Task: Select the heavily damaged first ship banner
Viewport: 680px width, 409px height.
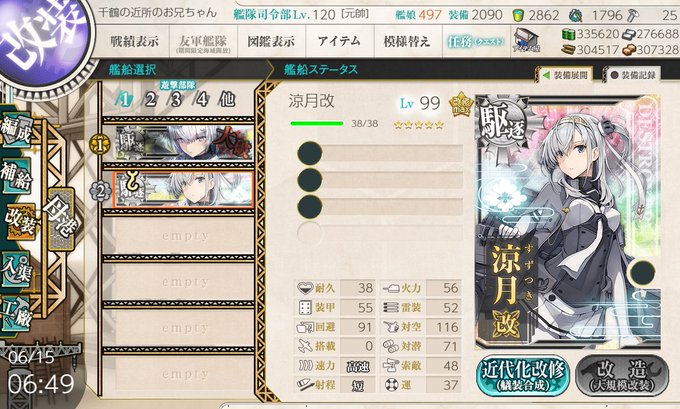Action: click(x=185, y=143)
